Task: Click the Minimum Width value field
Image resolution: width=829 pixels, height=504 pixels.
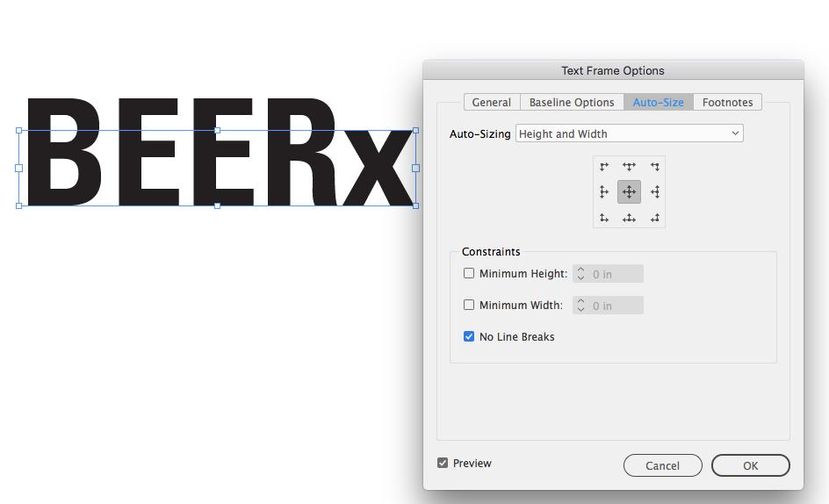Action: click(616, 306)
